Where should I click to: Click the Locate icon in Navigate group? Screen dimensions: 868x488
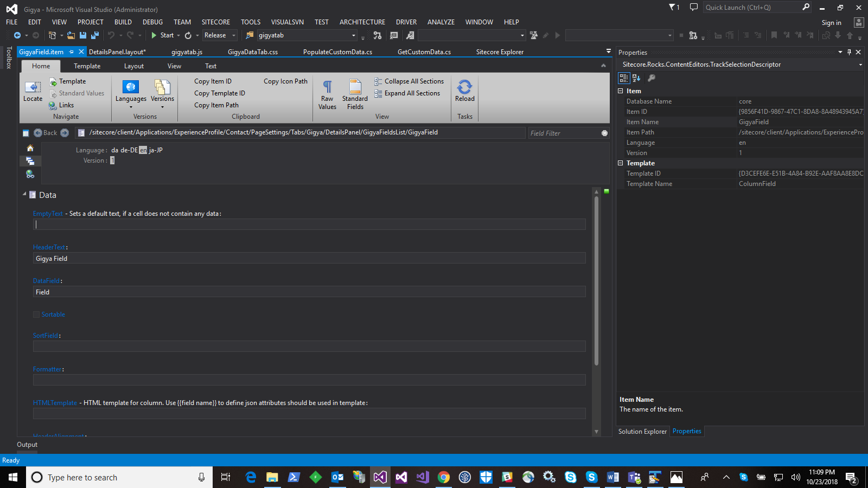click(x=33, y=87)
